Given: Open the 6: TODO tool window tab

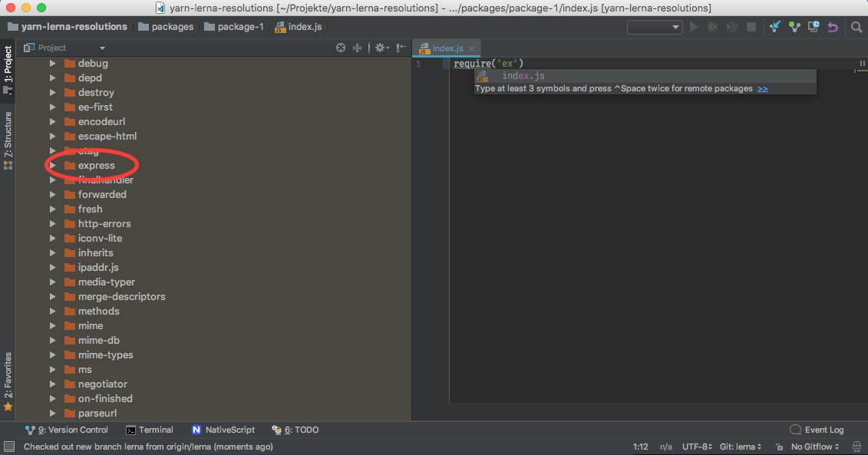Looking at the screenshot, I should [295, 430].
